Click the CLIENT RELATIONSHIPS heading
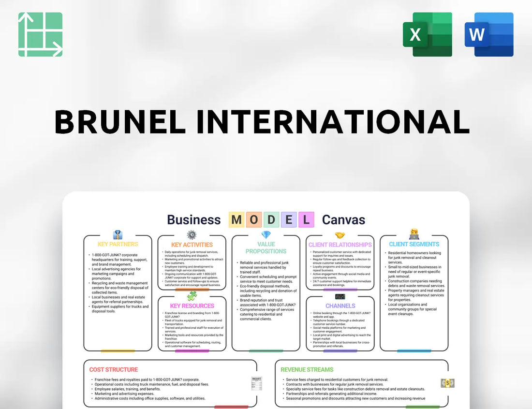The height and width of the screenshot is (409, 532). click(x=340, y=245)
